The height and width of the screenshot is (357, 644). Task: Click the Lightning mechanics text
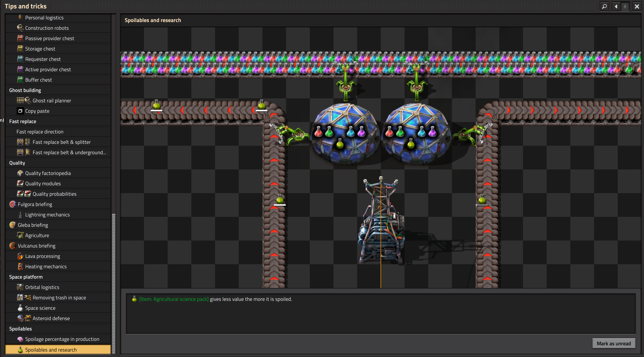click(48, 215)
